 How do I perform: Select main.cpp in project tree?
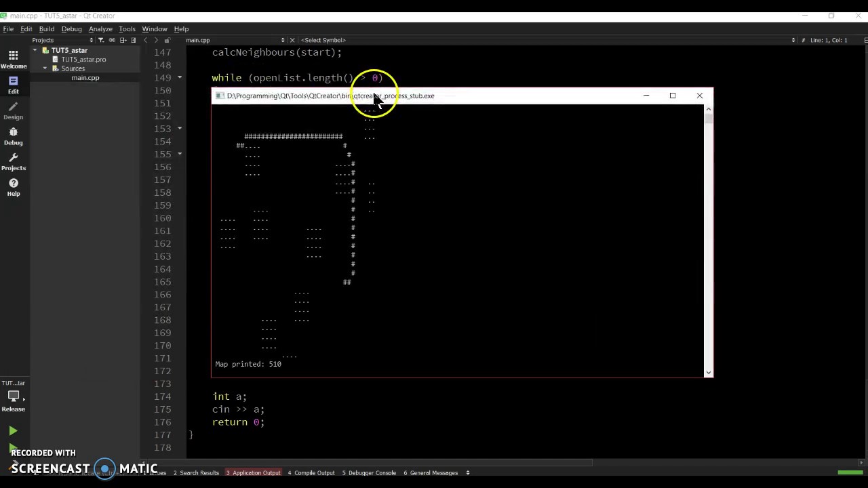pyautogui.click(x=85, y=78)
